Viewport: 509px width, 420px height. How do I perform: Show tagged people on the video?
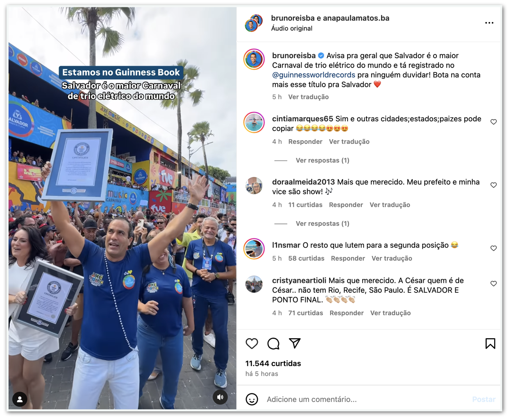click(x=20, y=399)
